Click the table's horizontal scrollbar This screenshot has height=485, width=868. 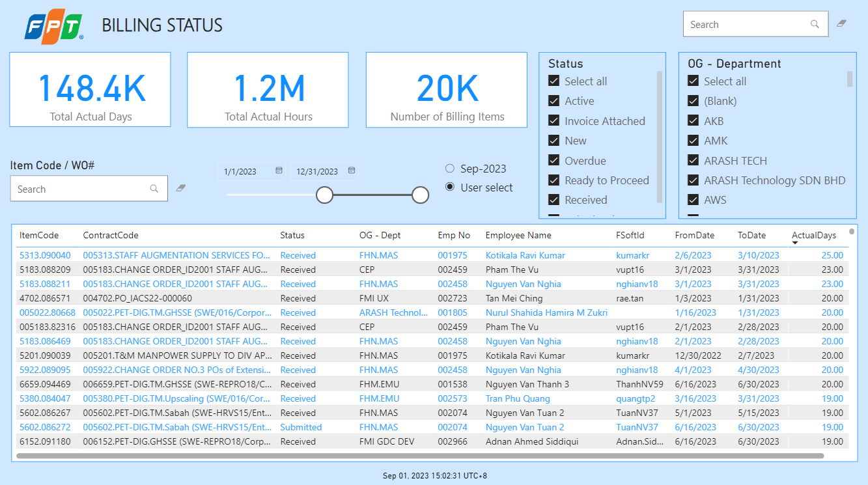coord(417,456)
